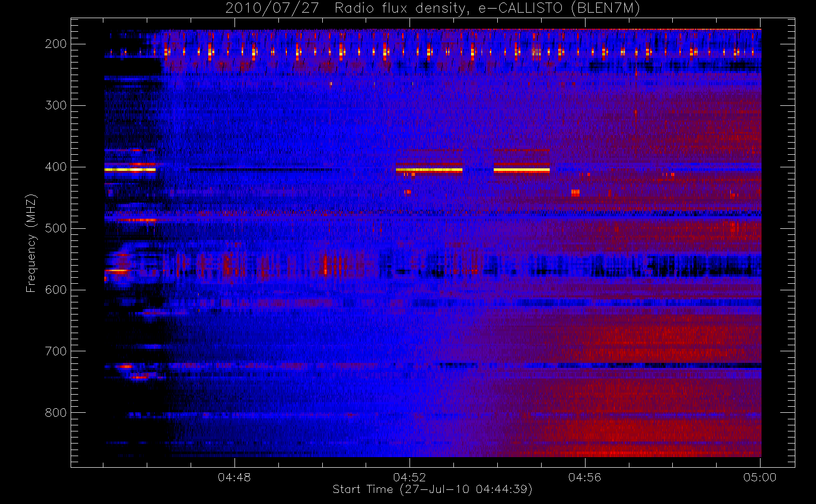816x504 pixels.
Task: Select the 600 frequency tick label
Action: [55, 290]
